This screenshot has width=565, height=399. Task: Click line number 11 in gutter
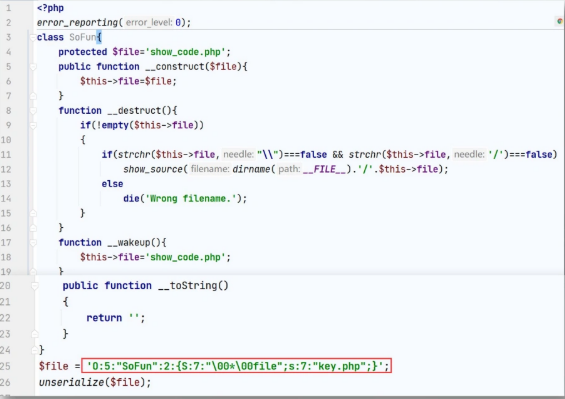(6, 155)
